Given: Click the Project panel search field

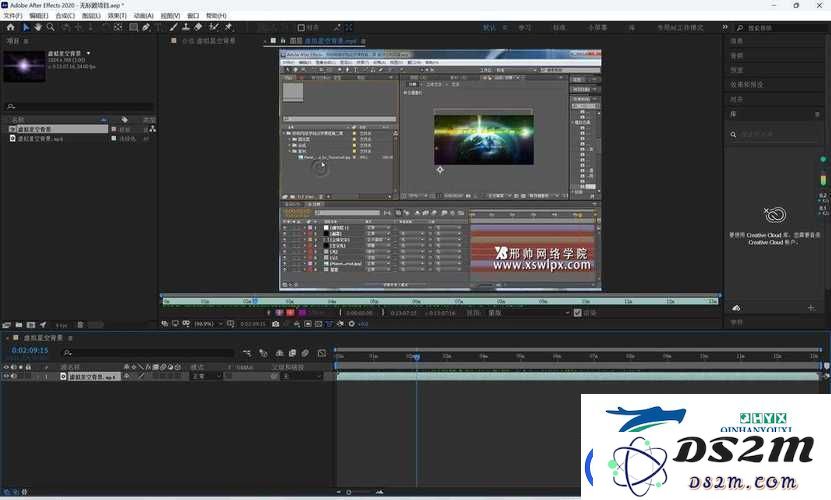Looking at the screenshot, I should pyautogui.click(x=79, y=106).
